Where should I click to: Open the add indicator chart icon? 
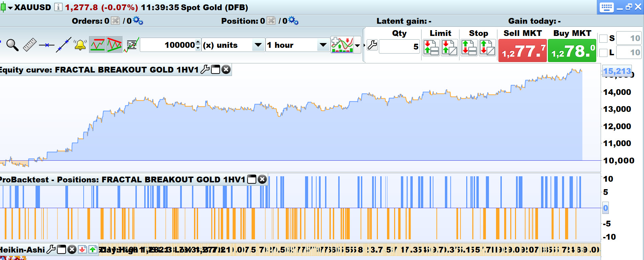(342, 45)
